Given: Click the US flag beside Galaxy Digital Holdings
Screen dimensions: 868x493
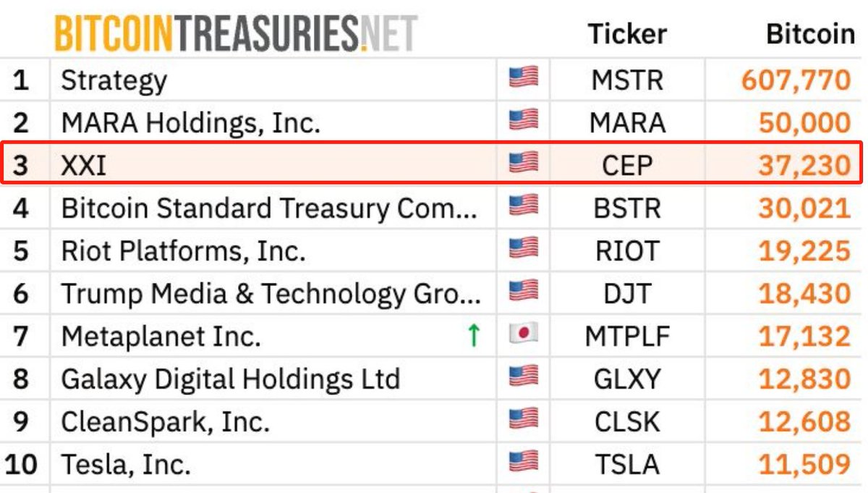Looking at the screenshot, I should coord(524,377).
